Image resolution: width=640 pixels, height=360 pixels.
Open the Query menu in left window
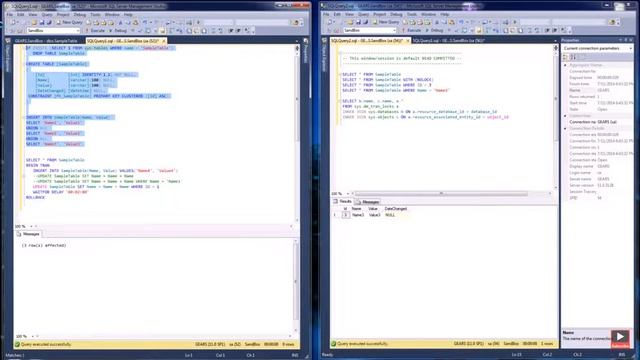pos(47,15)
